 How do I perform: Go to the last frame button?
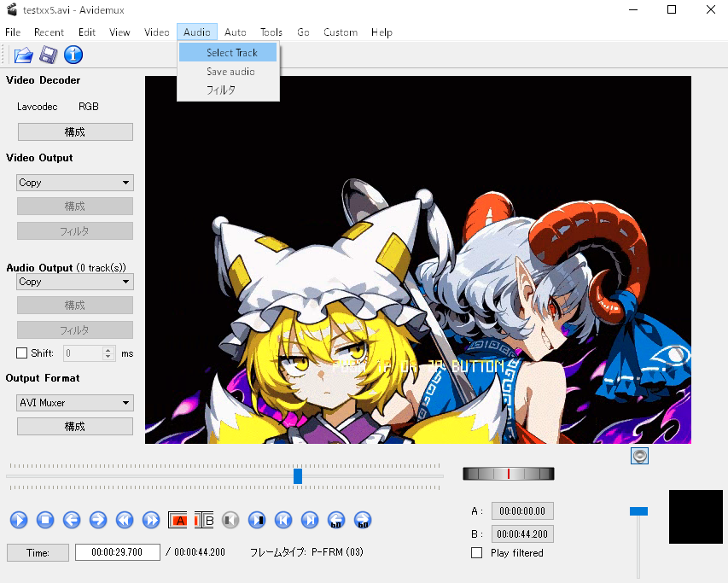(x=310, y=520)
